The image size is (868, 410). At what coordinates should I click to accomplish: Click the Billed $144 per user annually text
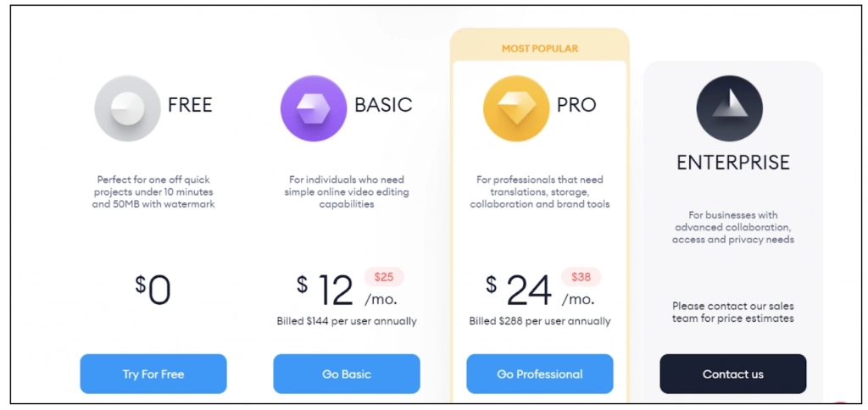347,322
